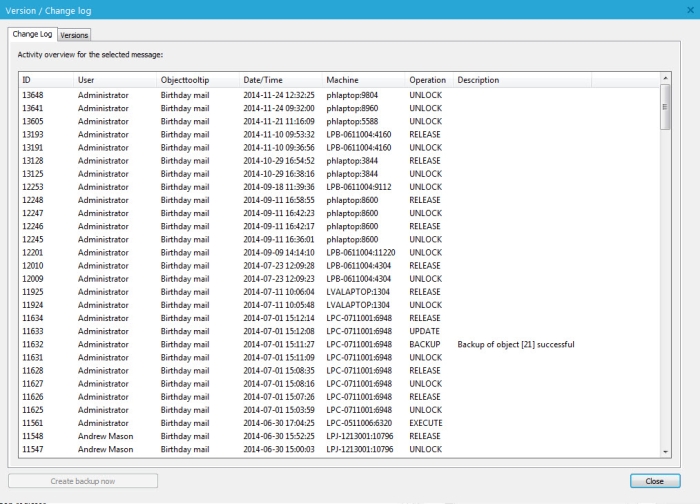Select the Change Log tab
The image size is (700, 504).
click(32, 35)
